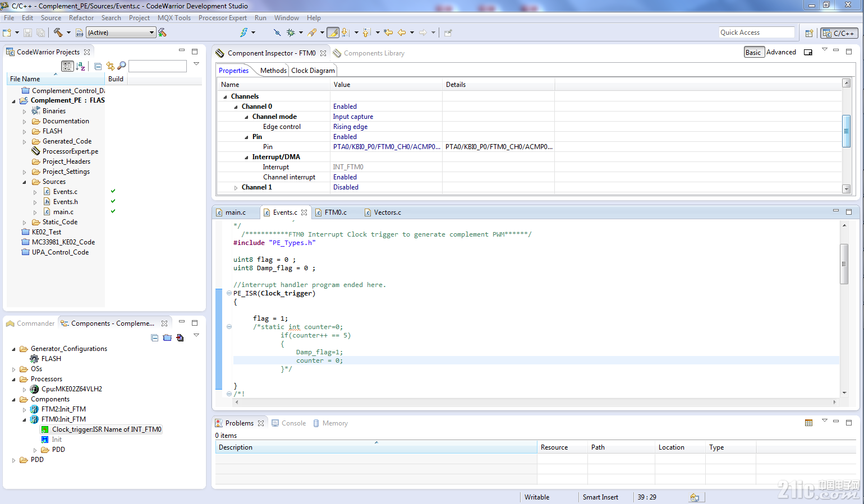This screenshot has height=504, width=864.
Task: Click the C/C++ perspective button
Action: [x=839, y=33]
